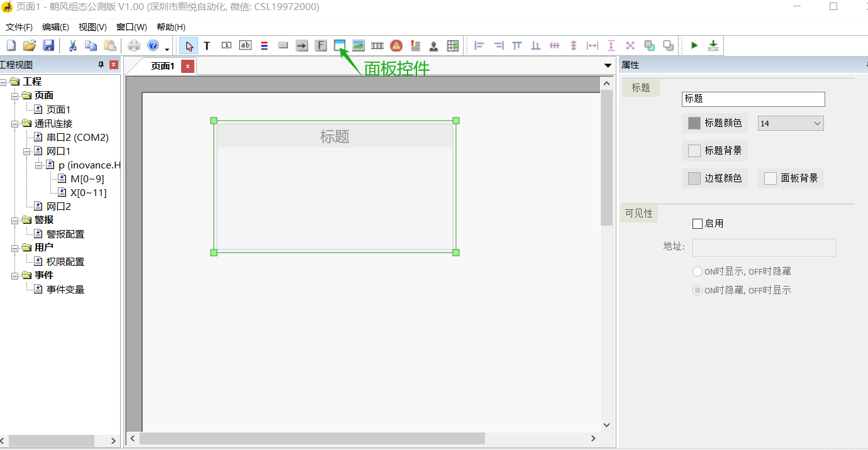Open the 视图(V) menu
The image size is (868, 450).
pyautogui.click(x=92, y=27)
